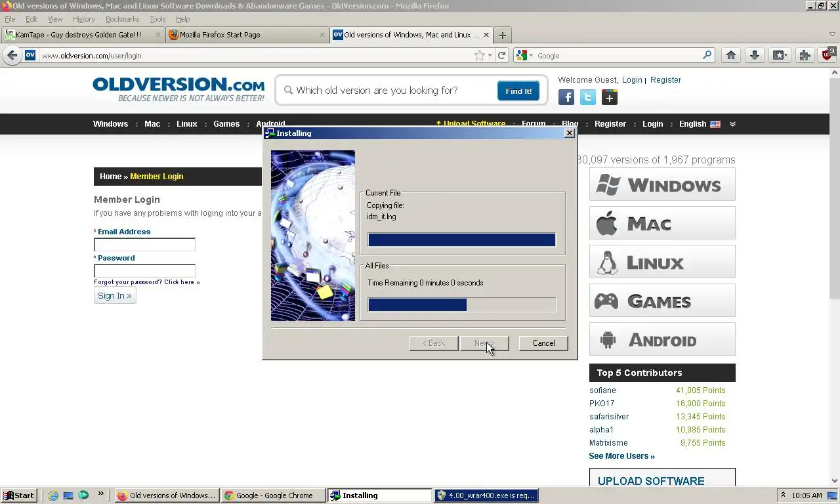Switch to Mozilla Firefox Start Page tab
840x504 pixels.
coord(247,35)
